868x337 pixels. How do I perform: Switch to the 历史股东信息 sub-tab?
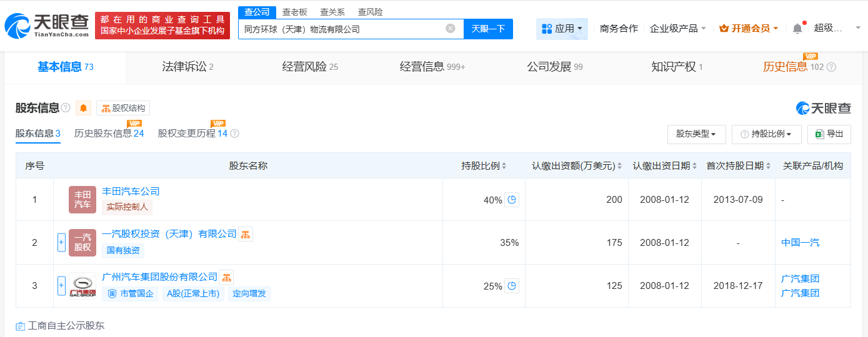point(109,134)
